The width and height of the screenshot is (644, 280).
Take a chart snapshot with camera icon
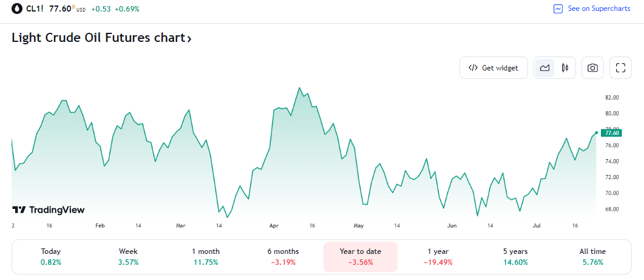click(x=592, y=68)
